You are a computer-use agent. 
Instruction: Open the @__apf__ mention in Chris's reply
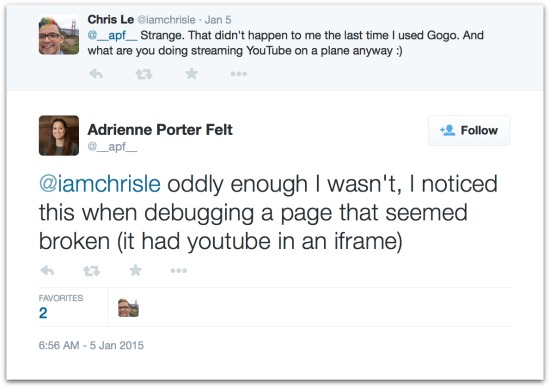(112, 36)
